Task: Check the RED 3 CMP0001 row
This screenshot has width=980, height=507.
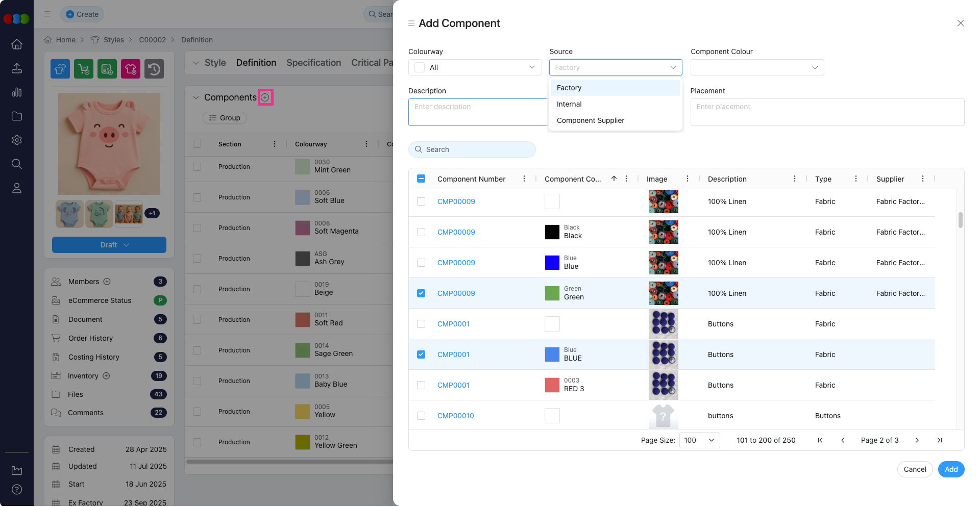Action: [421, 385]
